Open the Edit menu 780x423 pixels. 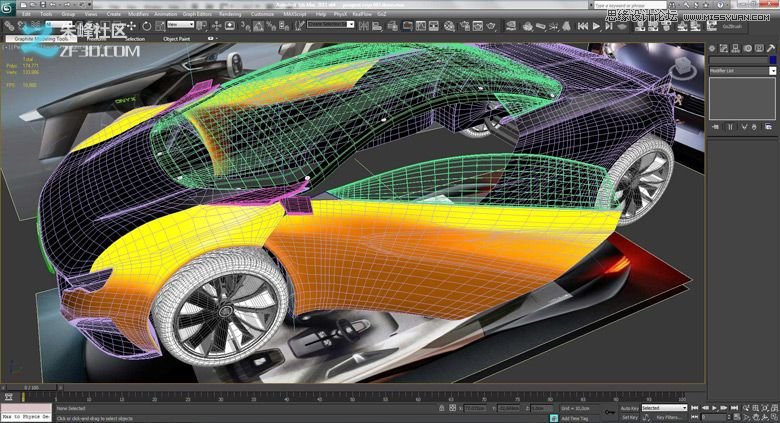(x=26, y=14)
